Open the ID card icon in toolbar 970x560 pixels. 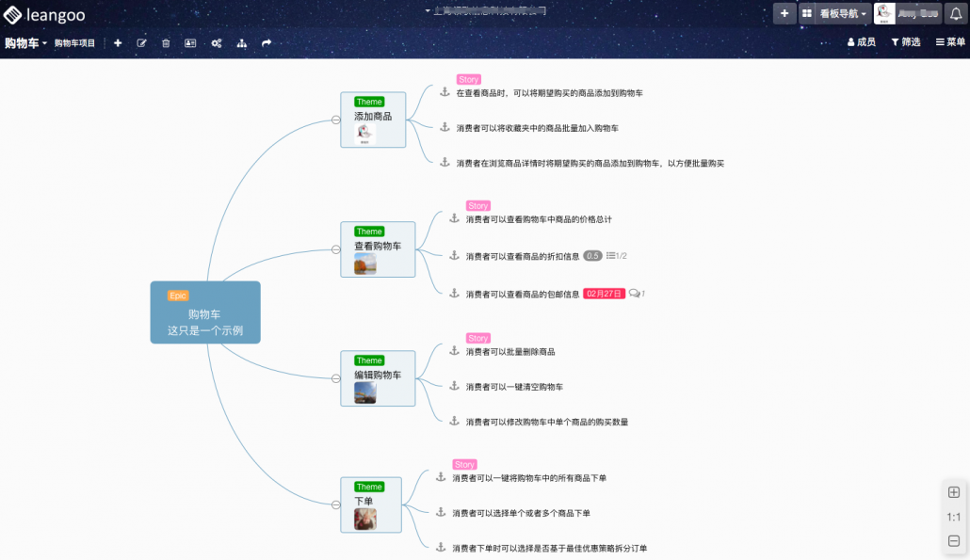(x=190, y=43)
